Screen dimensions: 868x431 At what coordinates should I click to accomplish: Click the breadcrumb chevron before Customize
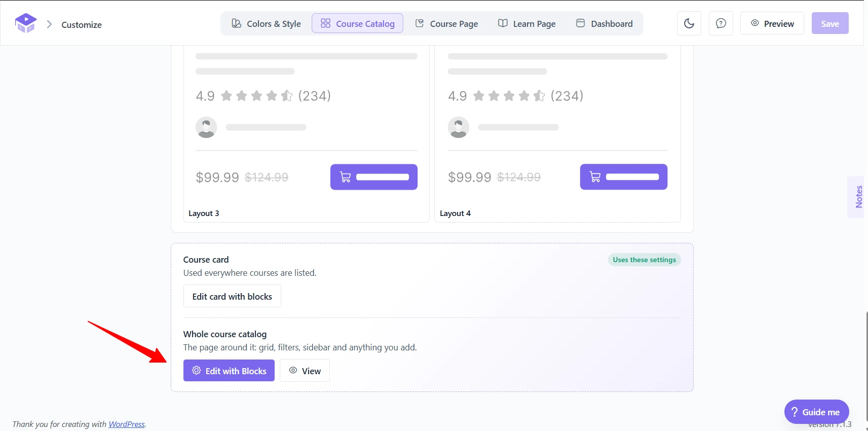tap(50, 24)
